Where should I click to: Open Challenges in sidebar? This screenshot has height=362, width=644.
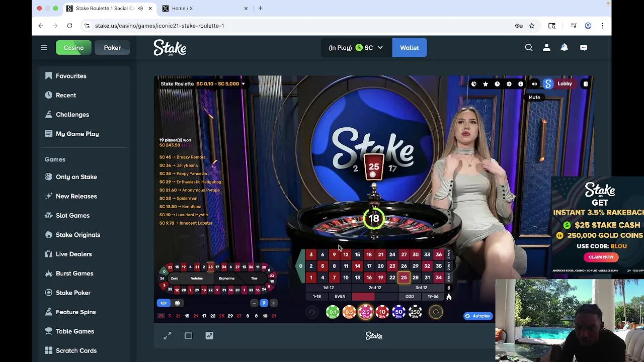point(72,115)
